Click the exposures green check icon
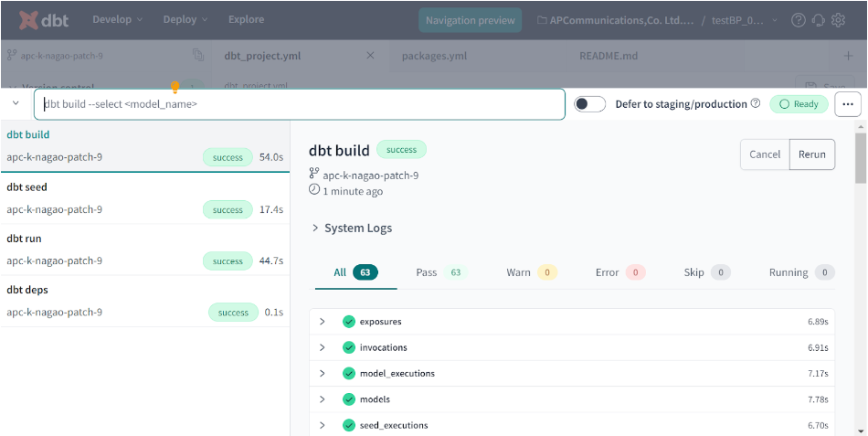 (349, 322)
